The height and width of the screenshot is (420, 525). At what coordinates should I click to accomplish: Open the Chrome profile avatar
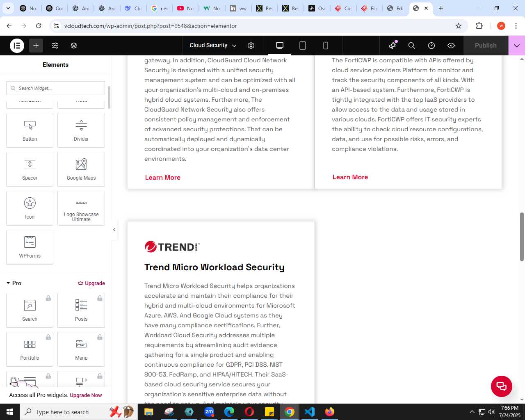click(x=501, y=26)
